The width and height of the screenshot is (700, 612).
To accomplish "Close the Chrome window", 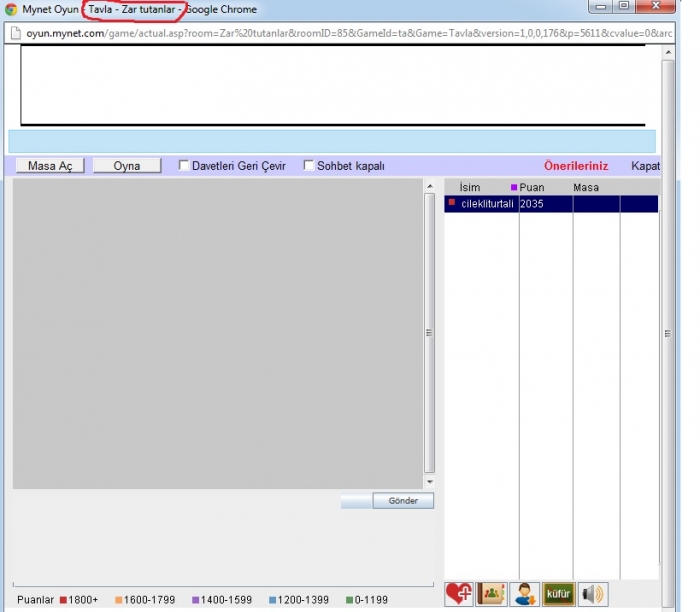I will coord(655,6).
